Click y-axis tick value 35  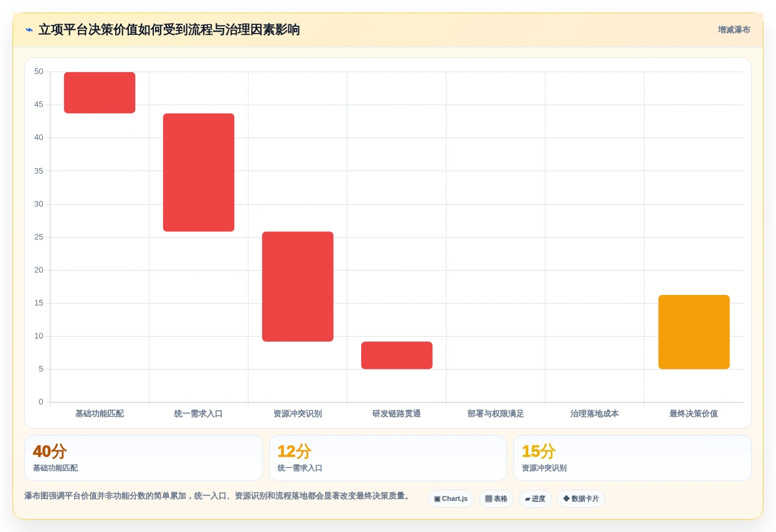[x=39, y=171]
